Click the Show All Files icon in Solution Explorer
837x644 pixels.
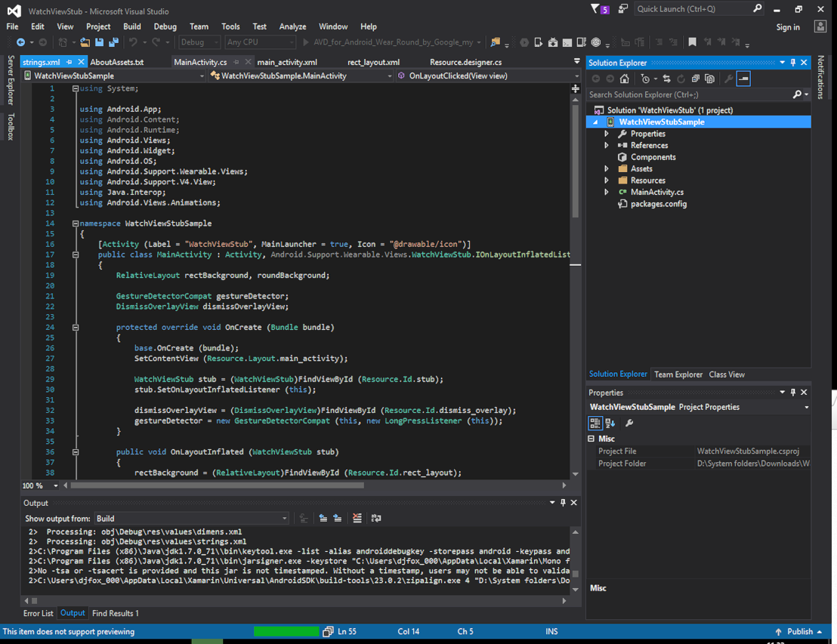coord(709,79)
